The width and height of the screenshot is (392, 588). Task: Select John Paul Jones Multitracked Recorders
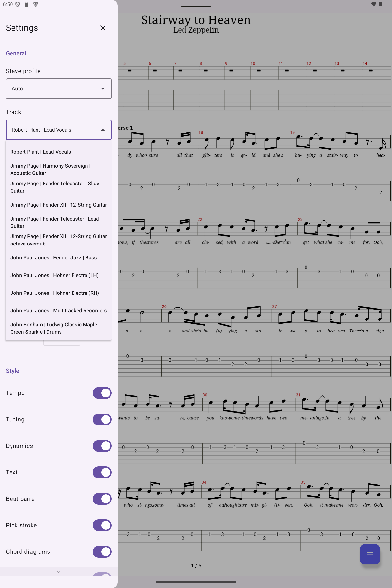point(59,310)
